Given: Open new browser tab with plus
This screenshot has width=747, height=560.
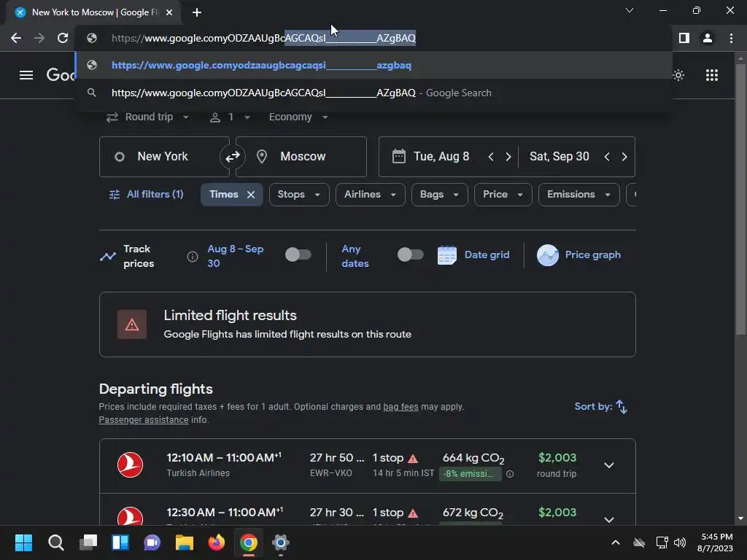Looking at the screenshot, I should (x=197, y=12).
